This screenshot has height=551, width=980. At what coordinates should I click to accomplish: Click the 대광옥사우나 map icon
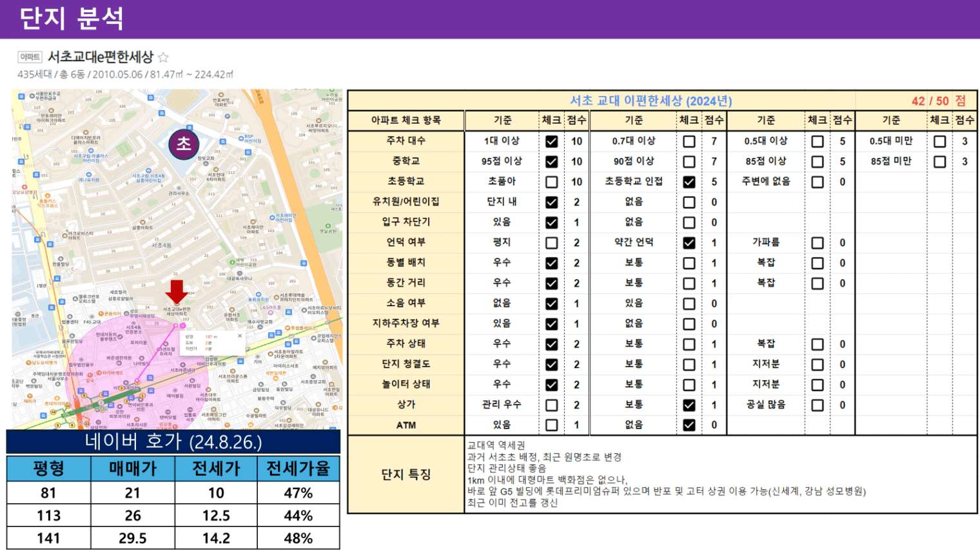[x=239, y=273]
